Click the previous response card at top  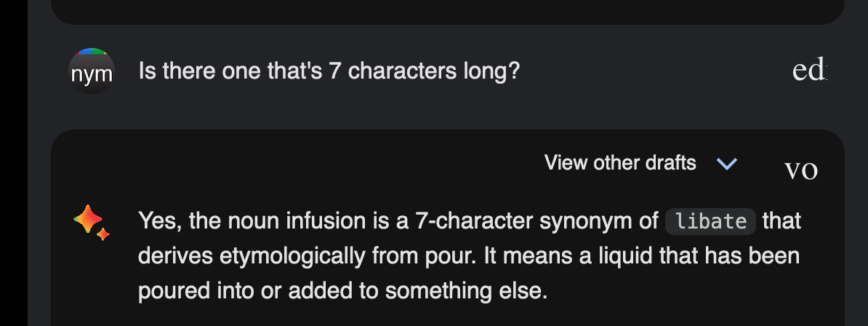(448, 12)
